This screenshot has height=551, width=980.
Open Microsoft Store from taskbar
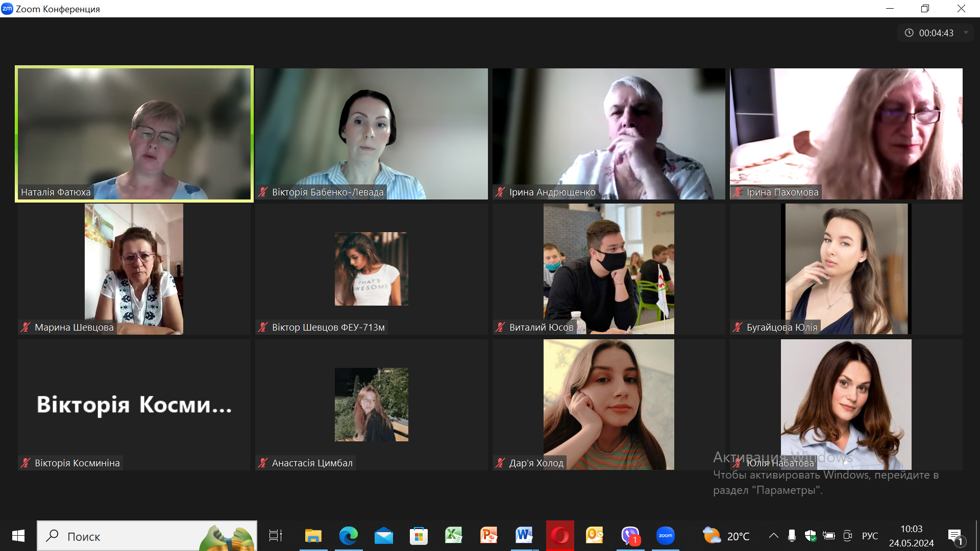[x=419, y=536]
